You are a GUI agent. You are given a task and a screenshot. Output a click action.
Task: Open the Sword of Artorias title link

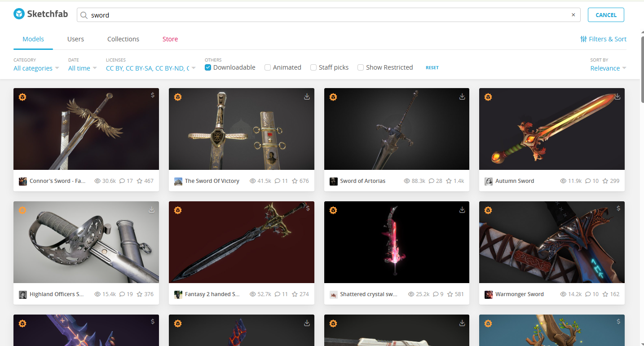[363, 181]
